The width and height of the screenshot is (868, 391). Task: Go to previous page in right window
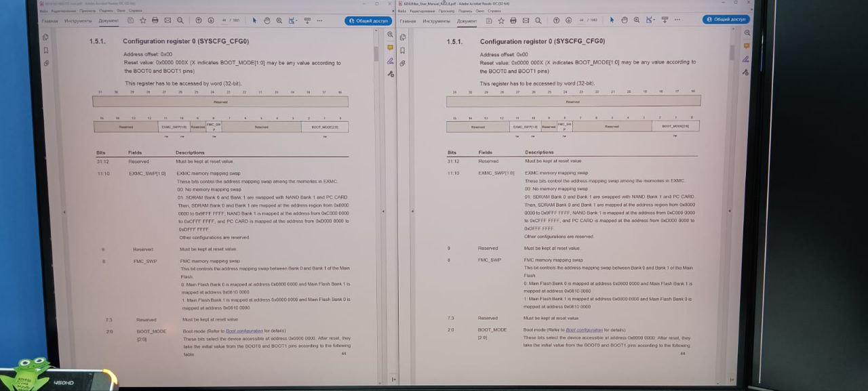pos(557,20)
